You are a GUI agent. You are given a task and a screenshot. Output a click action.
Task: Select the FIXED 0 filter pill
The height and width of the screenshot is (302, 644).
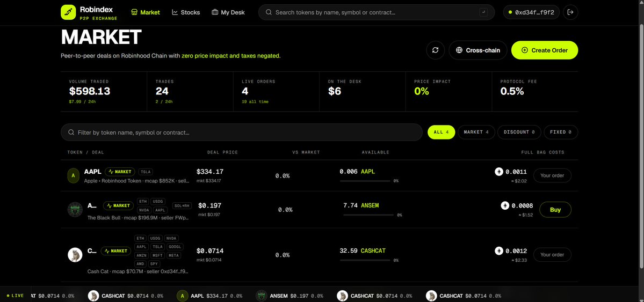coord(561,132)
